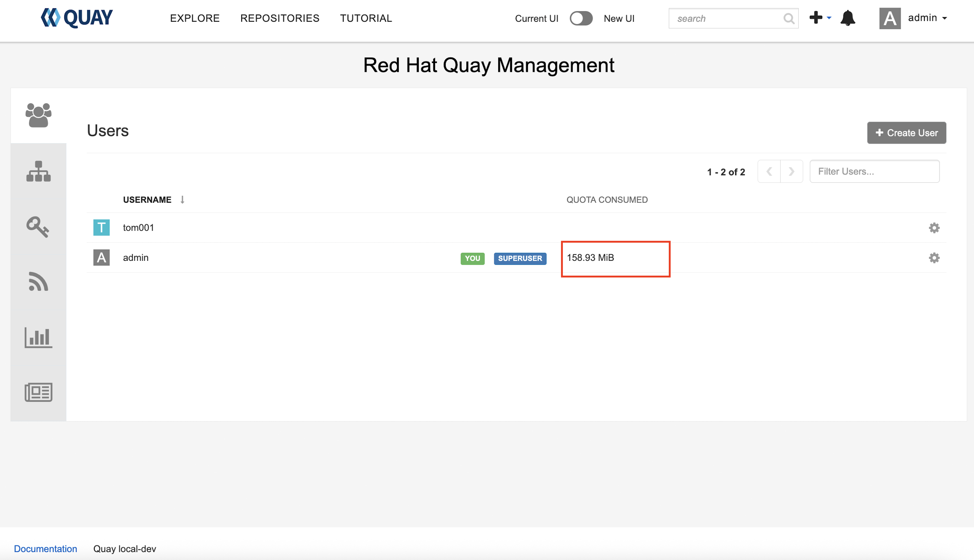974x560 pixels.
Task: Open the Repositories menu item
Action: pyautogui.click(x=280, y=18)
